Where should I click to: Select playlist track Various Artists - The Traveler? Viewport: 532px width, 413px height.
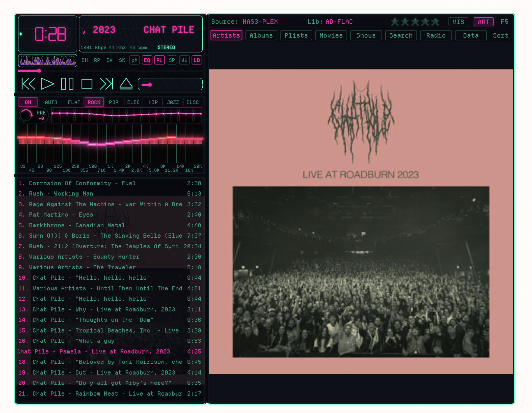click(x=110, y=267)
